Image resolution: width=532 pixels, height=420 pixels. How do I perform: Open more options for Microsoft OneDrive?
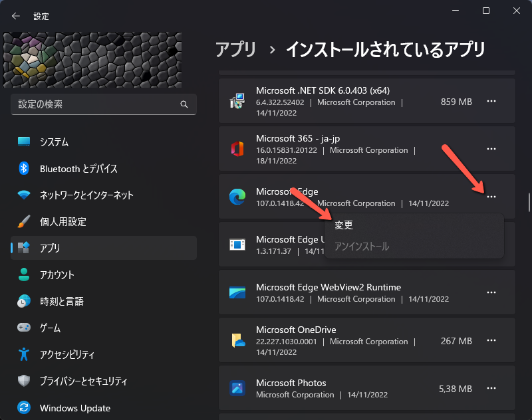491,340
